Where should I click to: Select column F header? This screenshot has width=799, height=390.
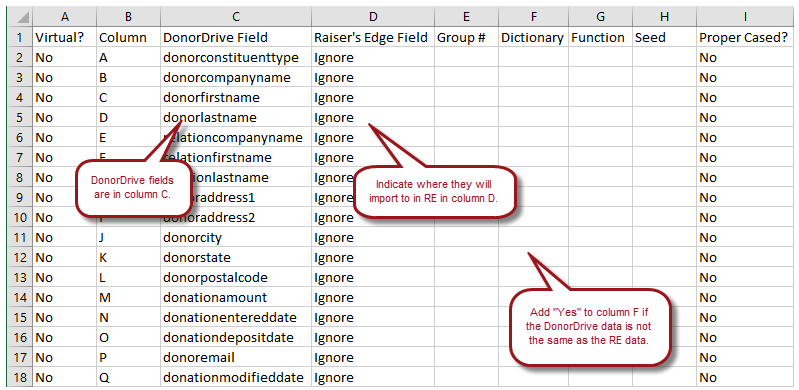point(534,17)
